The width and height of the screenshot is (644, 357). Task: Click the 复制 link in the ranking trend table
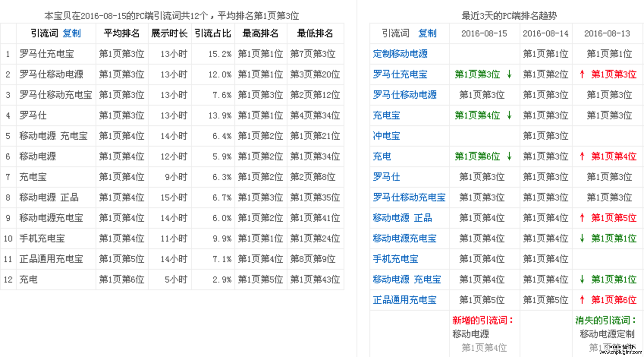[x=427, y=33]
